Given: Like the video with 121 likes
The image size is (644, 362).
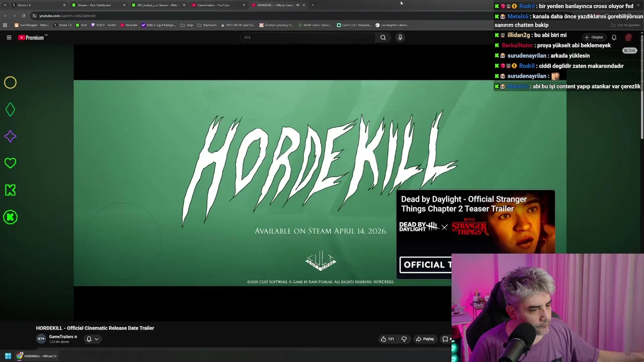Looking at the screenshot, I should pyautogui.click(x=387, y=339).
